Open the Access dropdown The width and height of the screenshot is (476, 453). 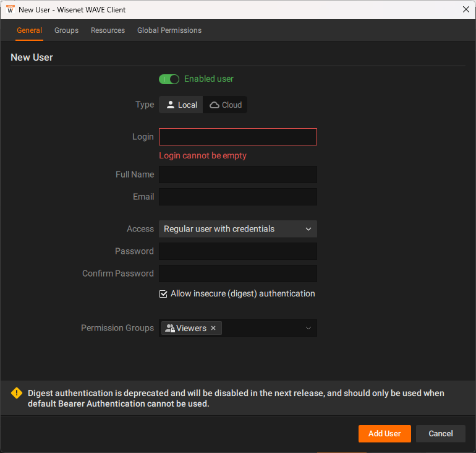point(238,229)
